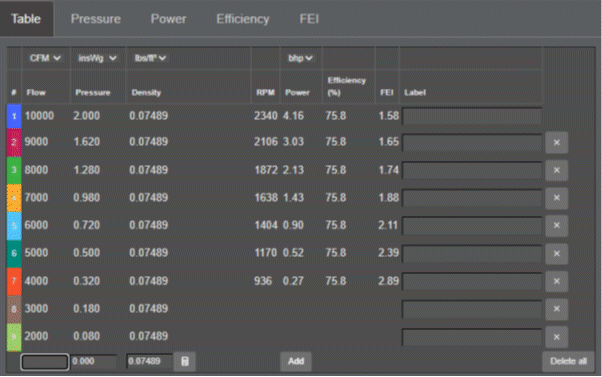Screen dimensions: 602x377
Task: Pick the magenta swatch of row 2
Action: click(x=14, y=142)
